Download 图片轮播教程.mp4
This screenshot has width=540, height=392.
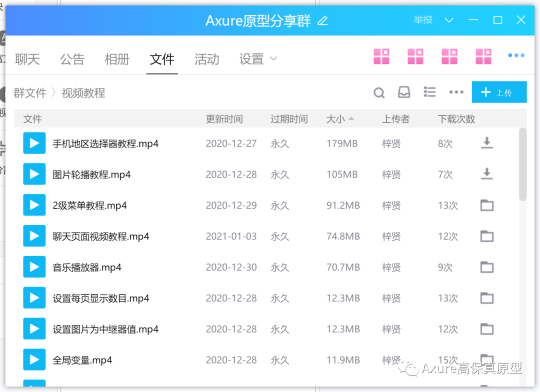coord(486,174)
